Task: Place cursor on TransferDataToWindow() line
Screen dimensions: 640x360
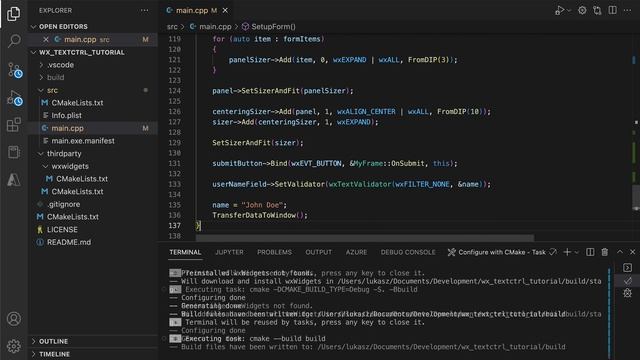Action: [260, 216]
